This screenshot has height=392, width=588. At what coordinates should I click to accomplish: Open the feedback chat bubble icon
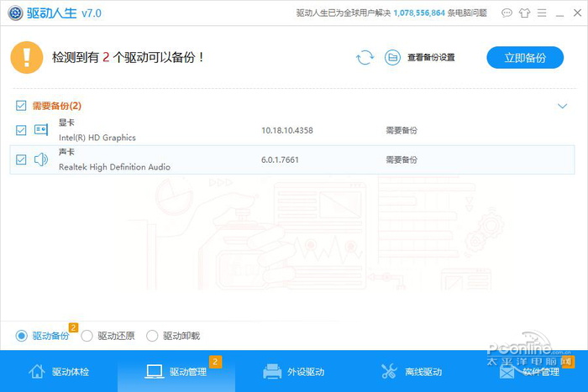click(x=507, y=13)
